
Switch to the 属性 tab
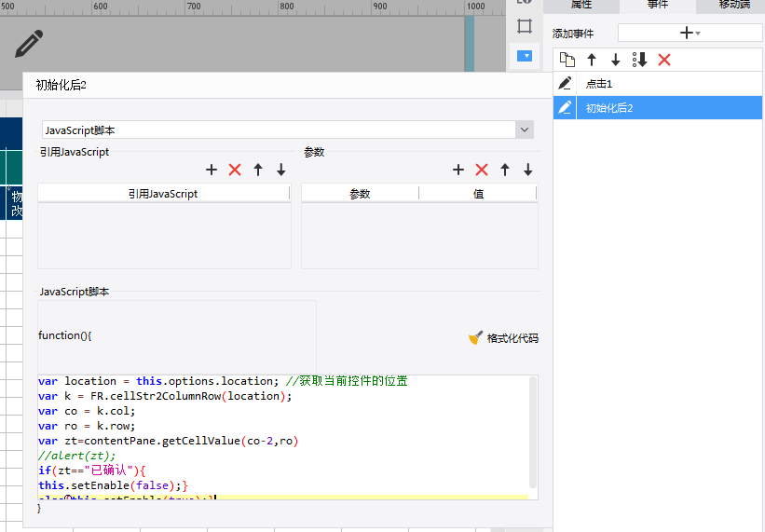[581, 5]
